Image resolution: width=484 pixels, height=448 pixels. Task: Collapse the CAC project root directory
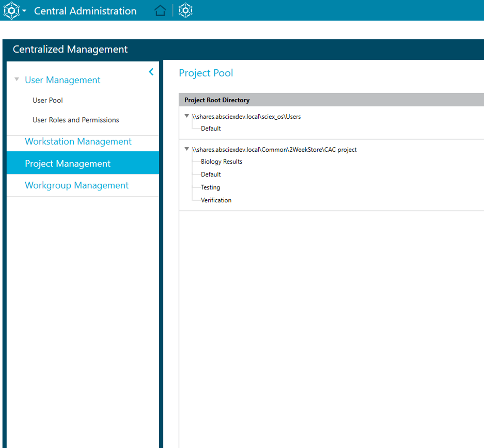pyautogui.click(x=187, y=149)
